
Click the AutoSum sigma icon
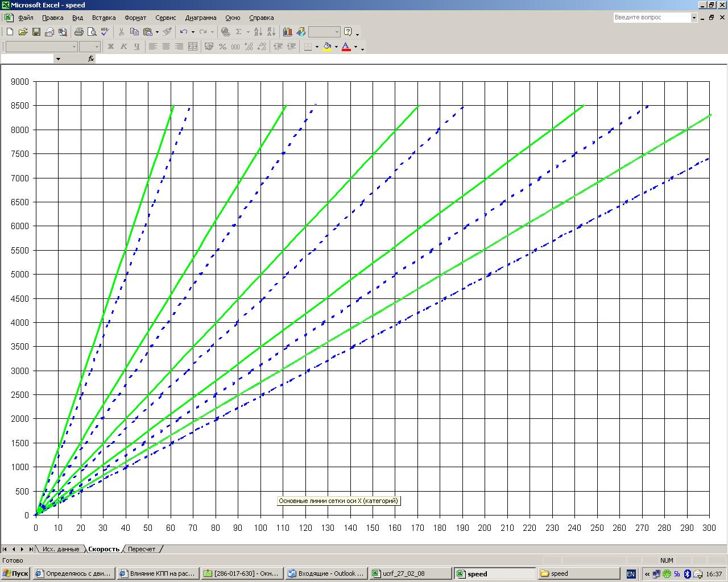tap(239, 32)
